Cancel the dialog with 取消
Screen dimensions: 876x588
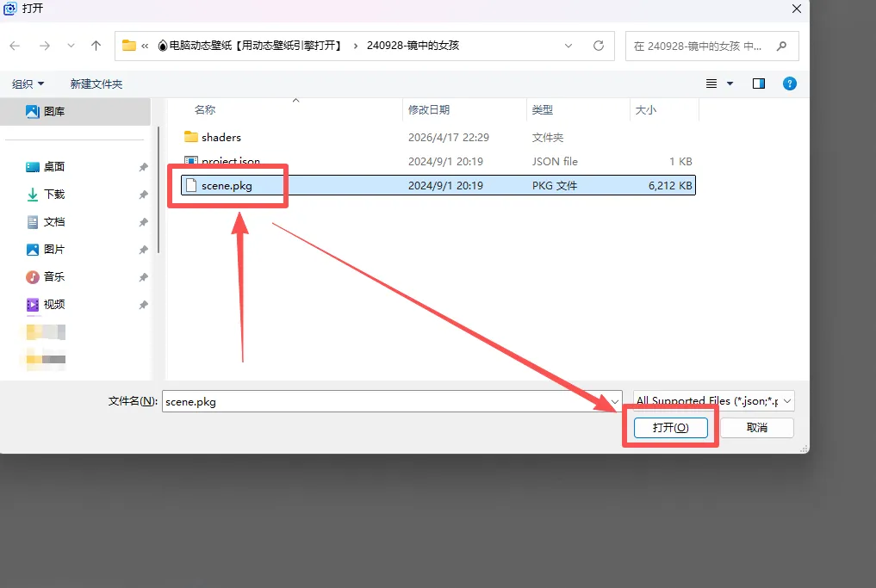click(757, 428)
